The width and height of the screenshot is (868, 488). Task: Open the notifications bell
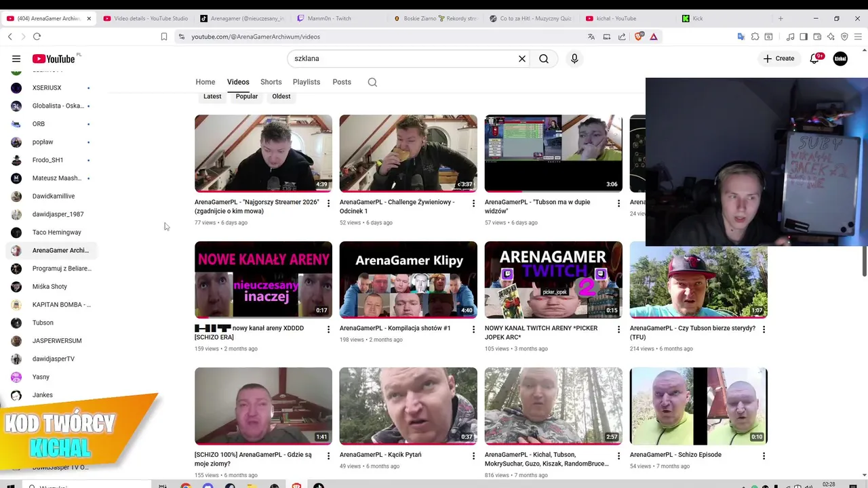coord(814,59)
